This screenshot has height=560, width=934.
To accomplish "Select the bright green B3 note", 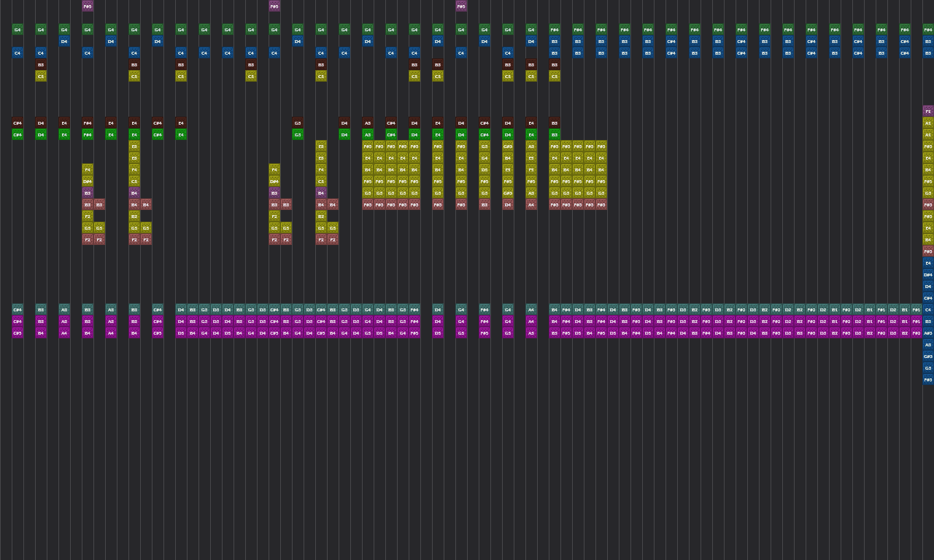I will pos(555,134).
